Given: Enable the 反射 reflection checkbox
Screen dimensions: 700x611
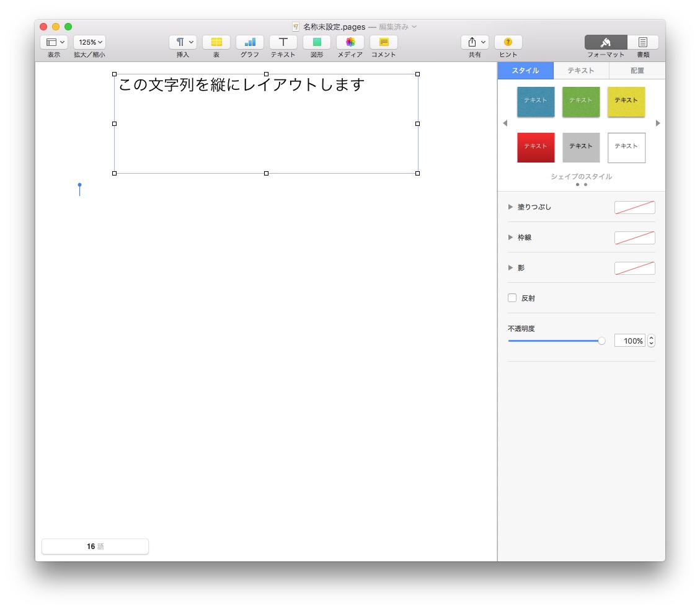Looking at the screenshot, I should pos(512,298).
